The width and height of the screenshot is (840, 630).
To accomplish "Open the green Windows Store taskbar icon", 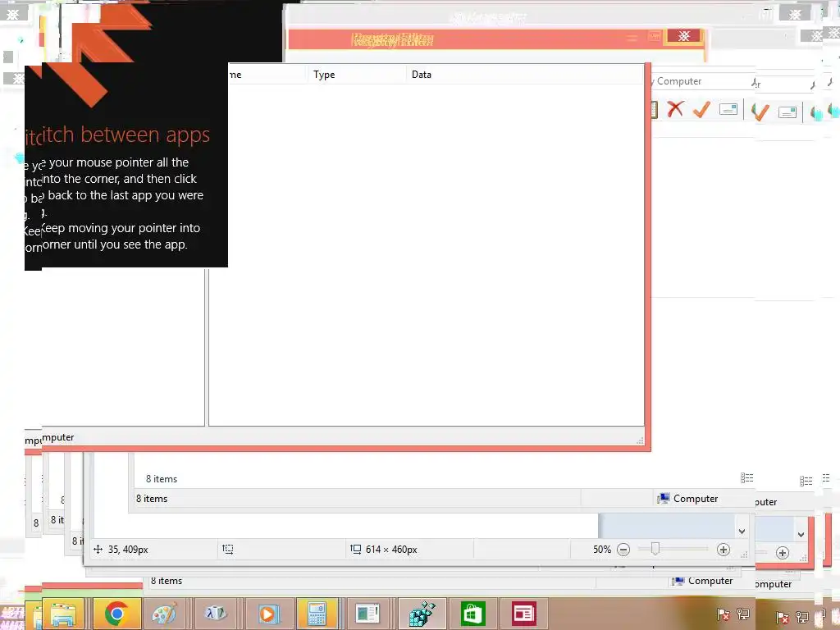I will pos(472,614).
